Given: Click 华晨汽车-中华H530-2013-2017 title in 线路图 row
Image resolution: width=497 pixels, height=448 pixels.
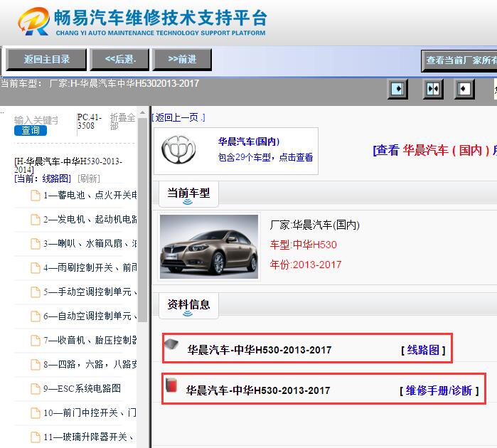Looking at the screenshot, I should 260,350.
